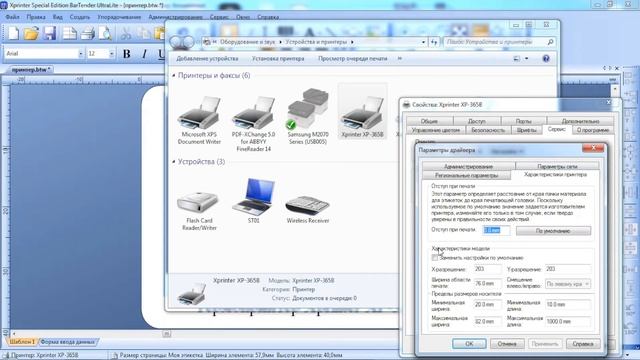This screenshot has height=360, width=640.
Task: Toggle Italic formatting in BarTender
Action: (144, 53)
